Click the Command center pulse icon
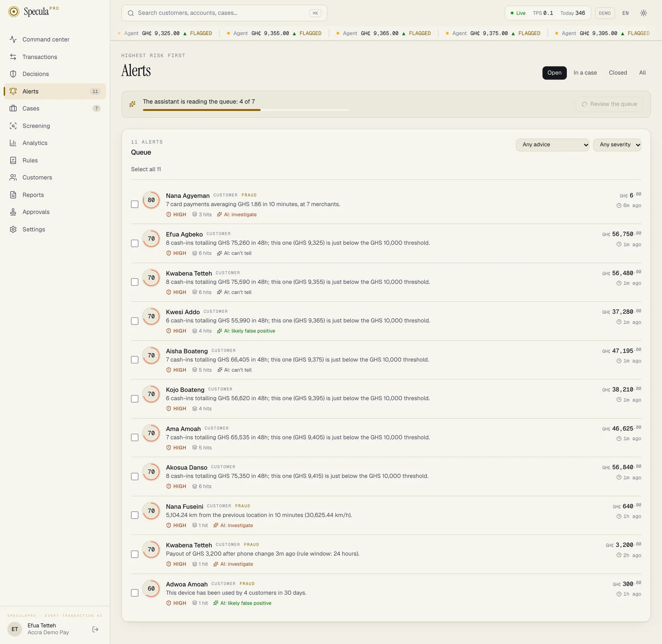Screen dimensions: 662x644 (13, 39)
